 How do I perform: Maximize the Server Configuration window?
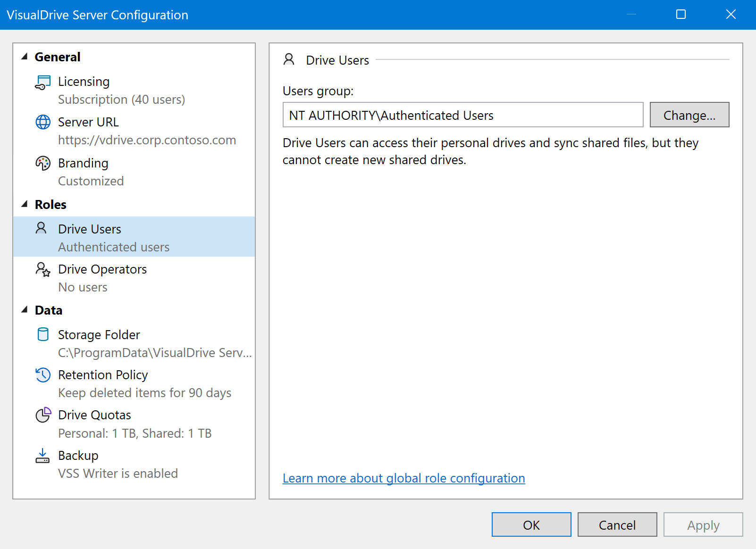coord(680,15)
